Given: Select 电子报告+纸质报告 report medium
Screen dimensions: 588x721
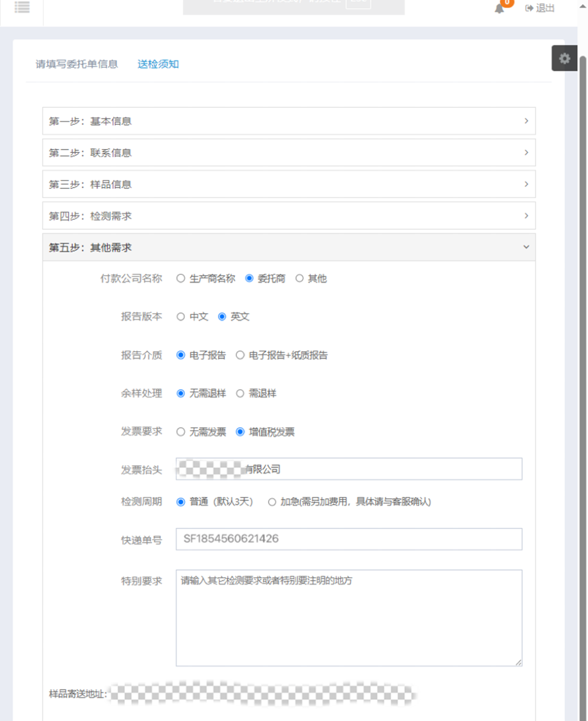Looking at the screenshot, I should click(240, 355).
